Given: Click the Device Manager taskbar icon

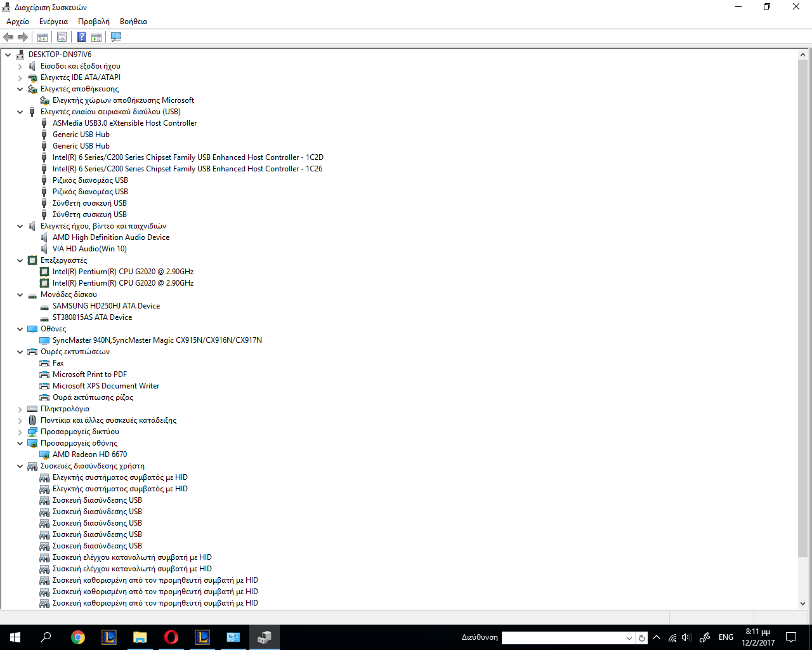Looking at the screenshot, I should [x=265, y=637].
